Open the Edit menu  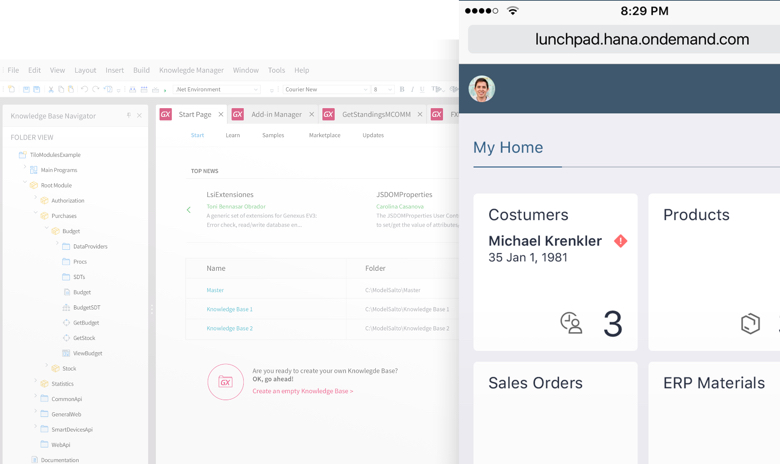[34, 70]
